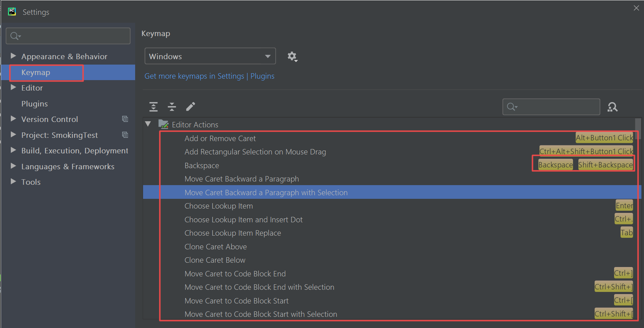This screenshot has width=644, height=328.
Task: Close the Settings dialog
Action: pyautogui.click(x=636, y=8)
